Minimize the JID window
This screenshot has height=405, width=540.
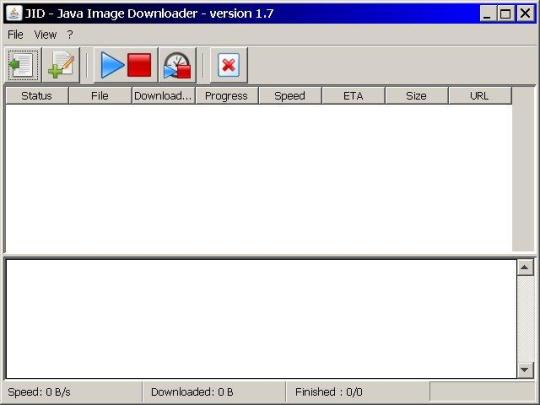point(487,14)
